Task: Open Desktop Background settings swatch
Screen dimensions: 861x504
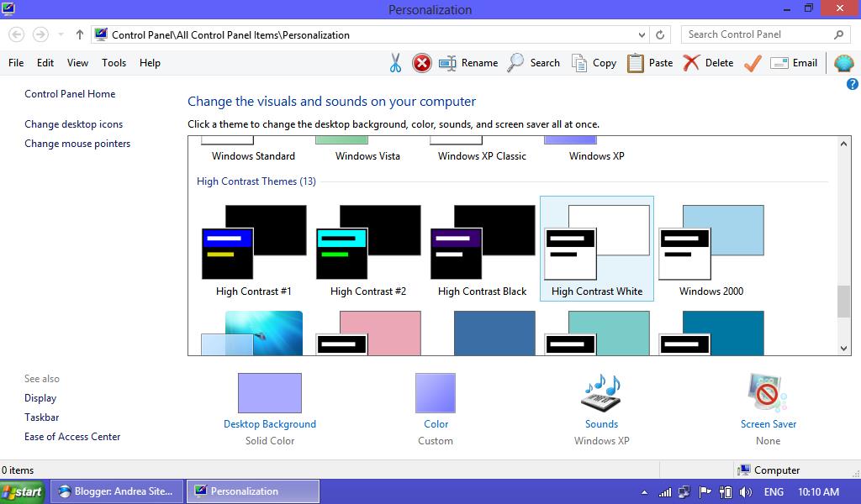Action: pos(270,393)
